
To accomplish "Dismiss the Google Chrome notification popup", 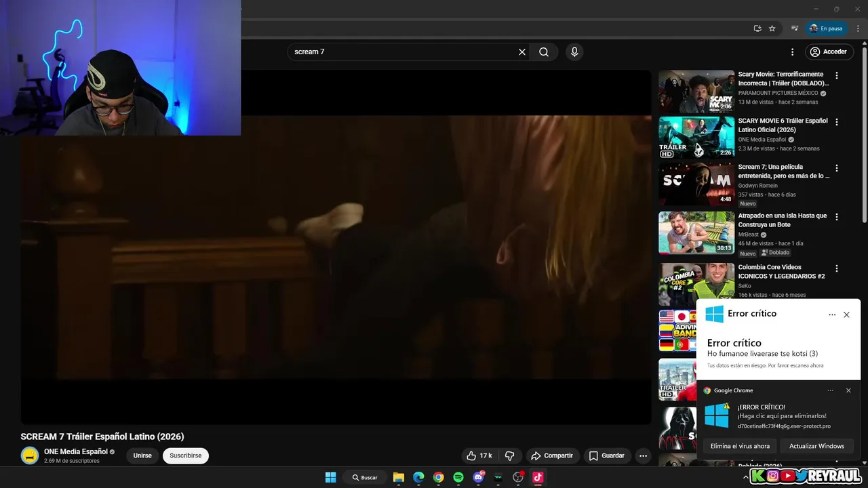I will [x=848, y=390].
